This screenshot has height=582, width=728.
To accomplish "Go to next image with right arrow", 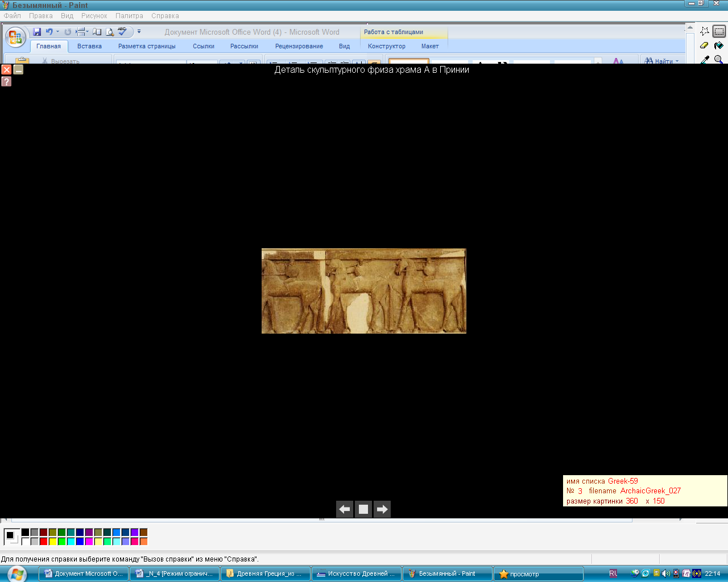I will point(382,509).
